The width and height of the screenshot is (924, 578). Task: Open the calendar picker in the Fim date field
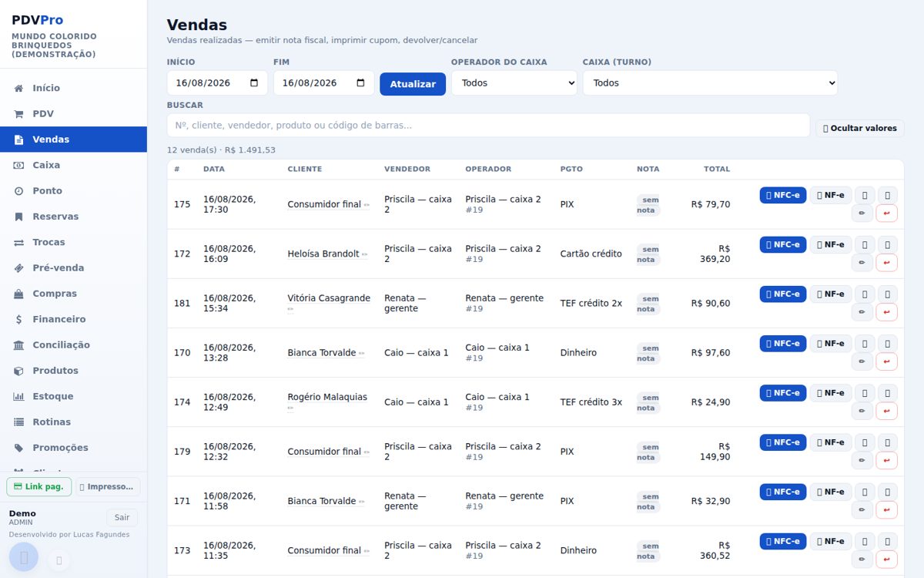(x=360, y=83)
